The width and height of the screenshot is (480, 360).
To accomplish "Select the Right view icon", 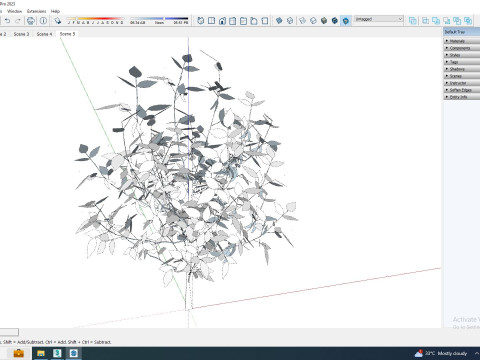I will (233, 21).
